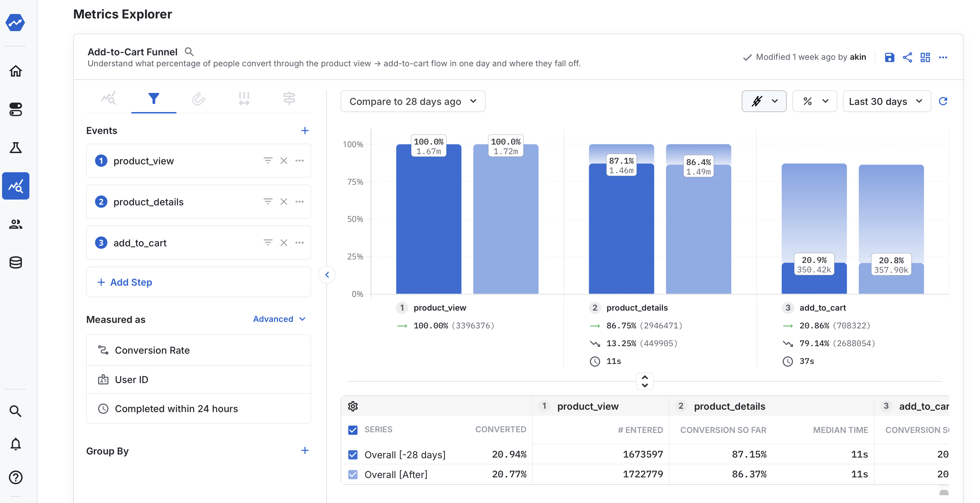Add a Group By with plus icon
Screen dimensions: 980x503
pos(305,450)
